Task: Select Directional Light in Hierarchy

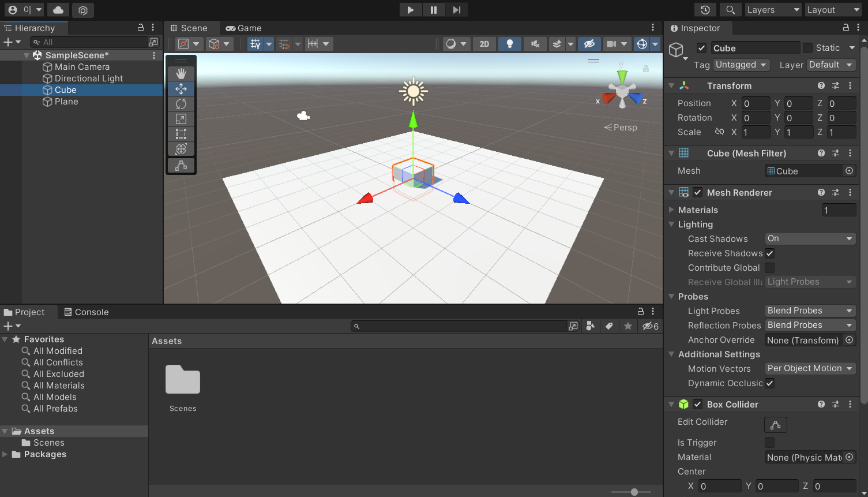Action: tap(89, 79)
